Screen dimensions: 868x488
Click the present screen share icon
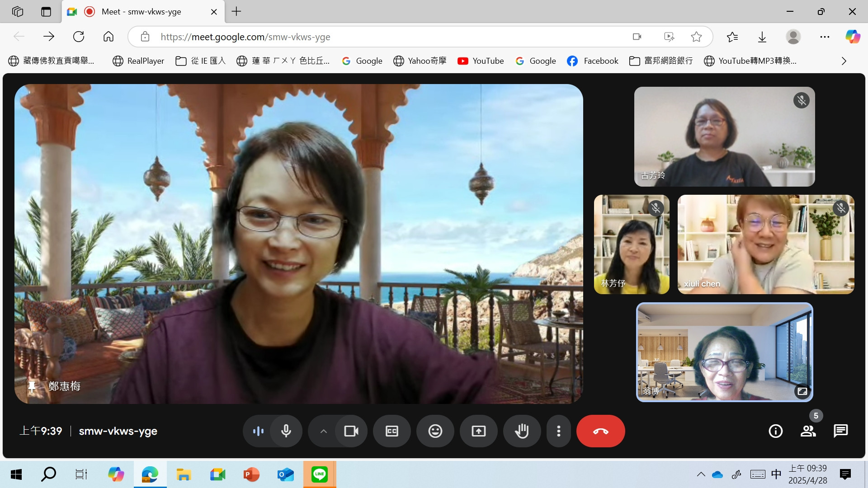[478, 431]
